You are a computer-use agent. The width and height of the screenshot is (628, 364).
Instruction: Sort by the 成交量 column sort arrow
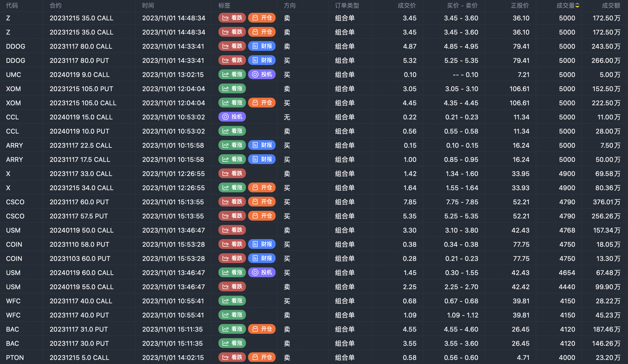(577, 6)
